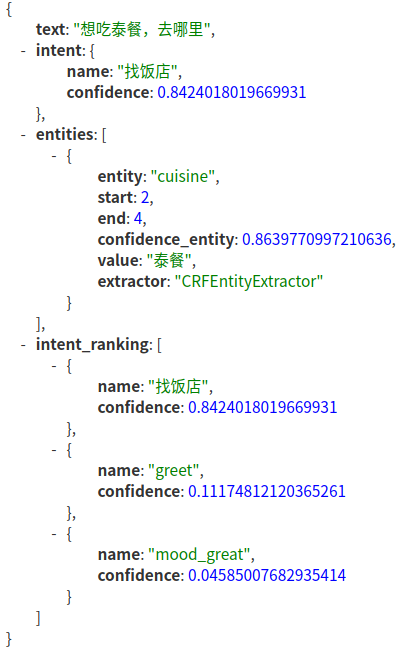418x650 pixels.
Task: Click the "CRFEntityExtractor" extractor value
Action: point(249,281)
